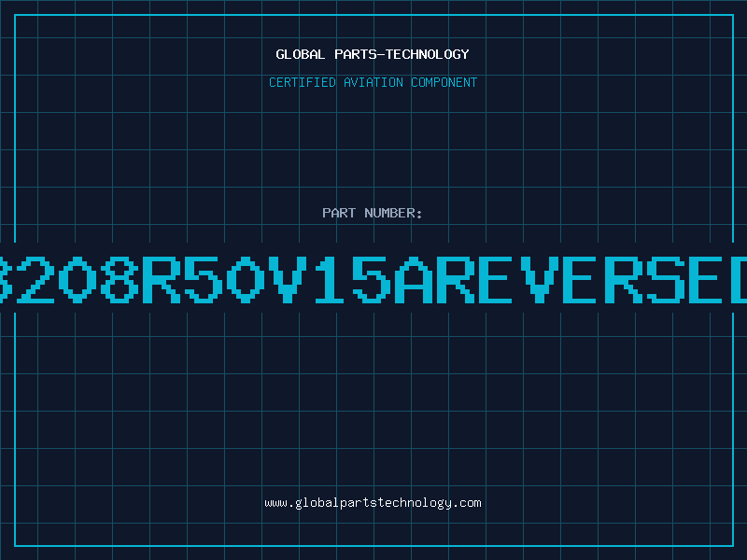This screenshot has height=560, width=747.
Task: Click the www.globalpartstechnology.com website link
Action: (373, 503)
